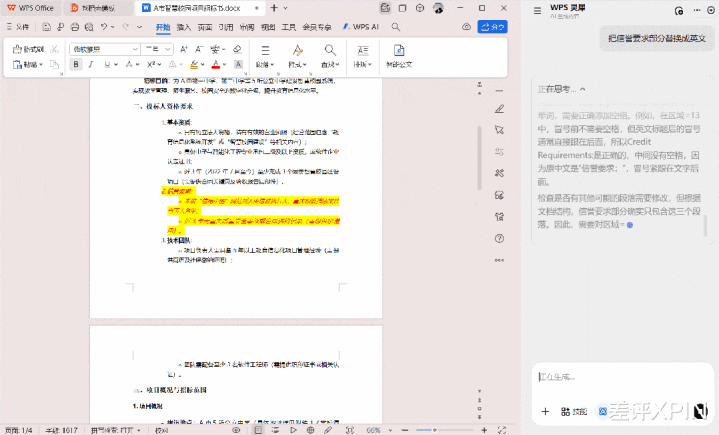
Task: Open the font name combo box
Action: (105, 49)
